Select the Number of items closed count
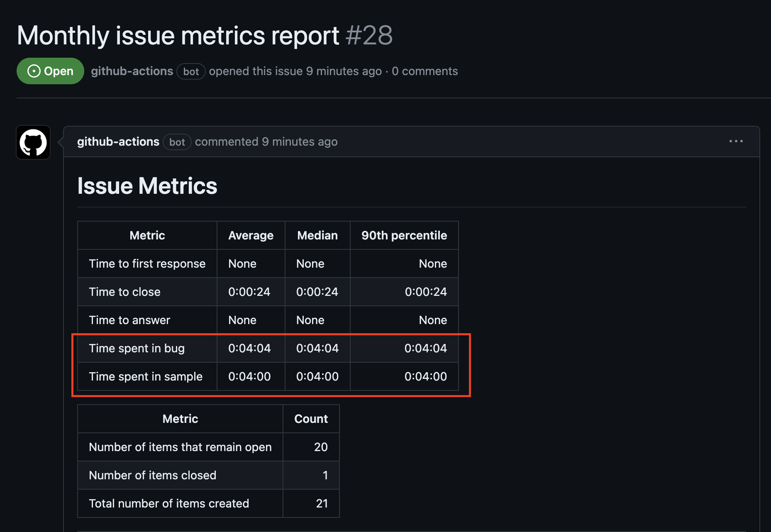This screenshot has width=771, height=532. tap(325, 475)
